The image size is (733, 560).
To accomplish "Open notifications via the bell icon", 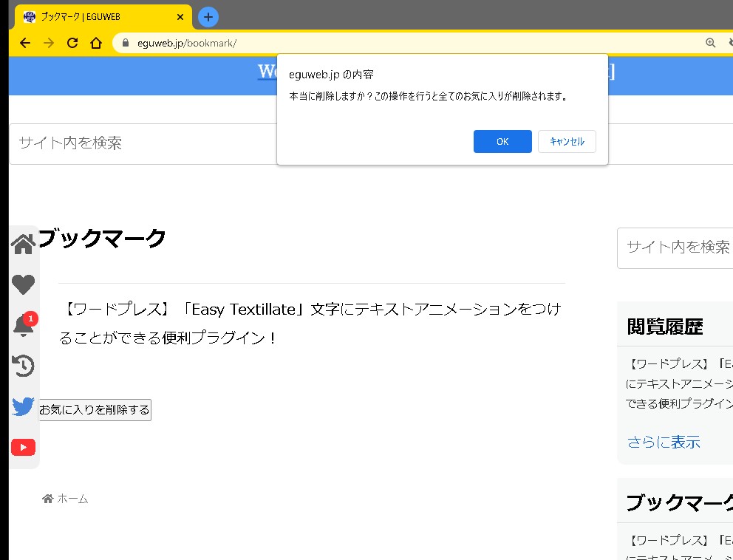I will click(x=23, y=326).
